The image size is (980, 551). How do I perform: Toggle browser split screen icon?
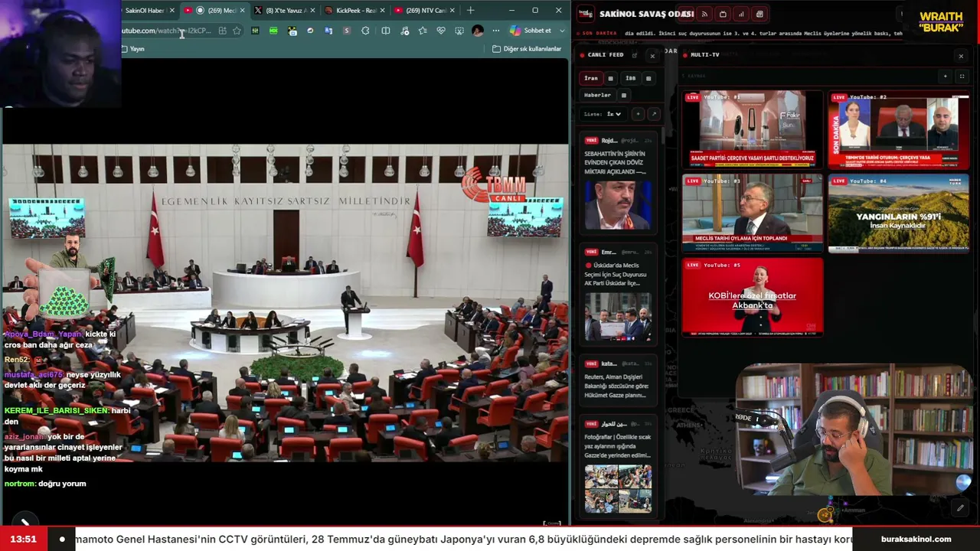pos(385,31)
